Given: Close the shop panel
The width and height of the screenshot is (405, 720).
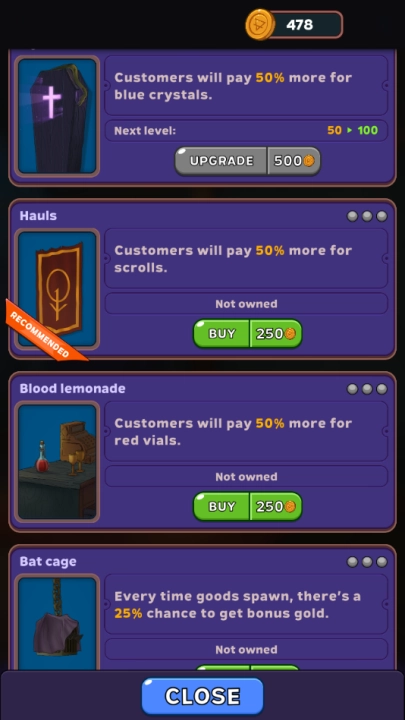Looking at the screenshot, I should coord(202,696).
